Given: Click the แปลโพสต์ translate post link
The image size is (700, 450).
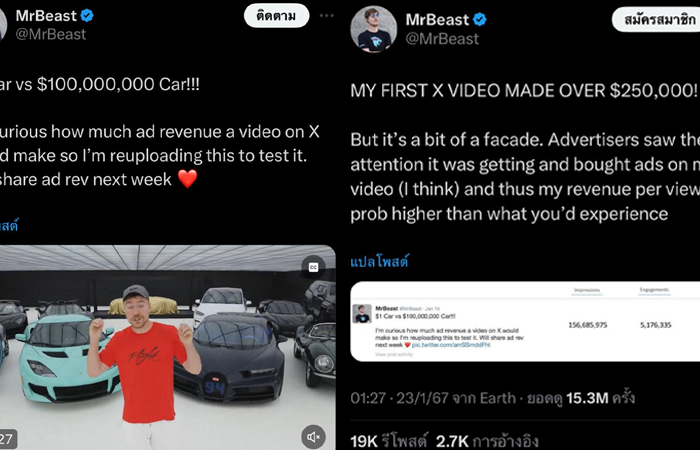Looking at the screenshot, I should 379,262.
